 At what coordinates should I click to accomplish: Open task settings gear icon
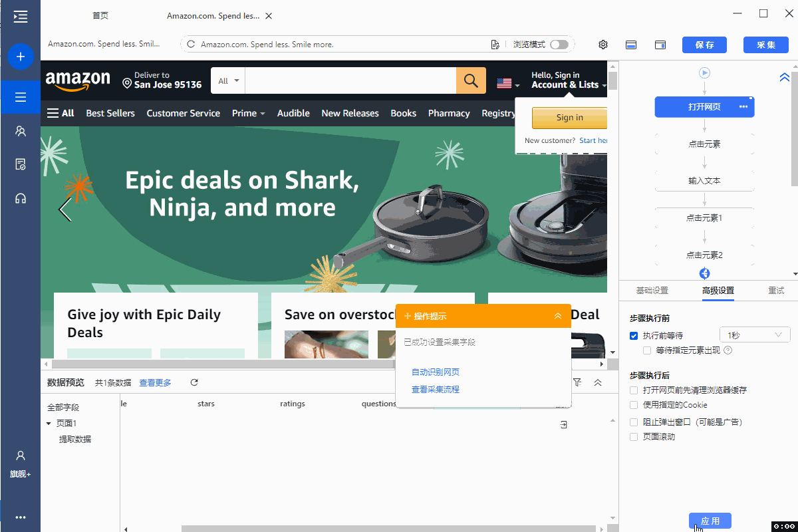603,45
